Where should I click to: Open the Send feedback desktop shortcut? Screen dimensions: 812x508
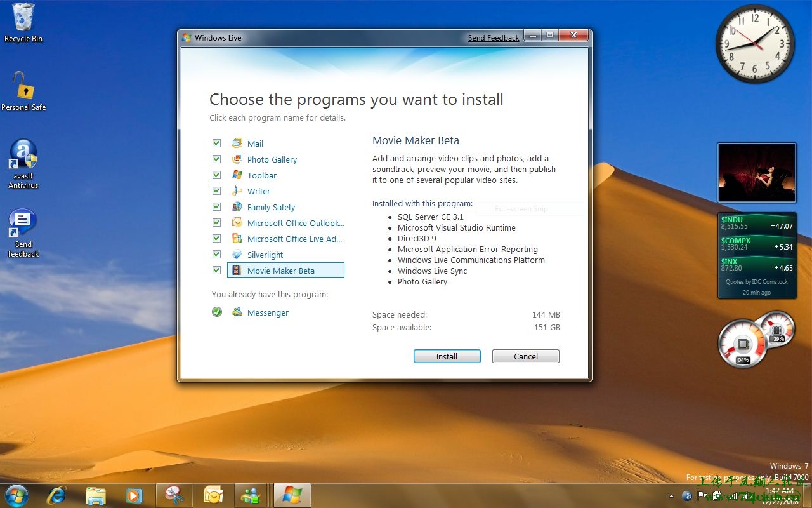(23, 233)
